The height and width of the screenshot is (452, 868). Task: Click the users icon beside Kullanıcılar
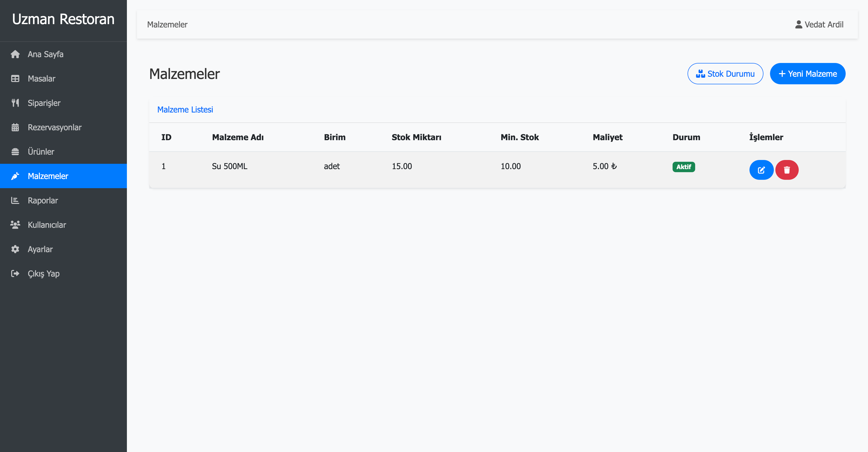[15, 225]
